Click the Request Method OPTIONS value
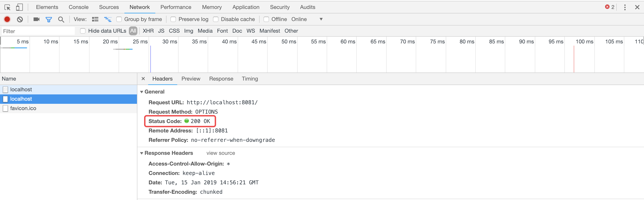Viewport: 644px width, 200px height. (x=206, y=112)
